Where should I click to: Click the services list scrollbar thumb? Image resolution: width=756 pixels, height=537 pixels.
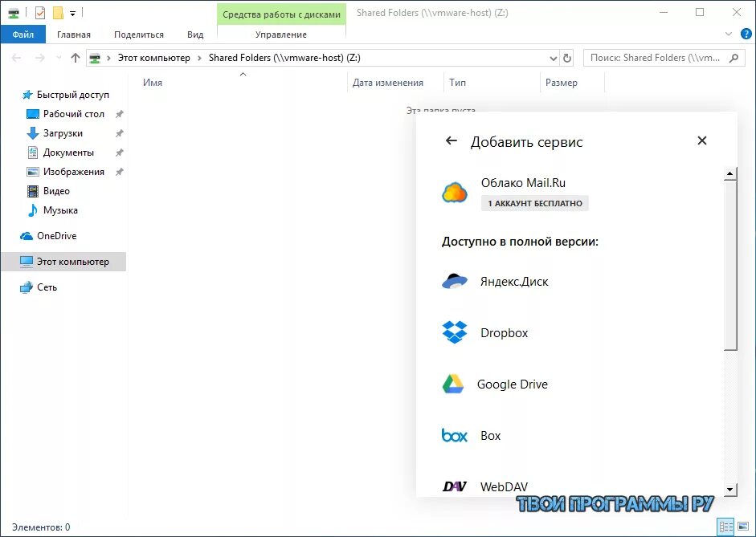point(730,266)
